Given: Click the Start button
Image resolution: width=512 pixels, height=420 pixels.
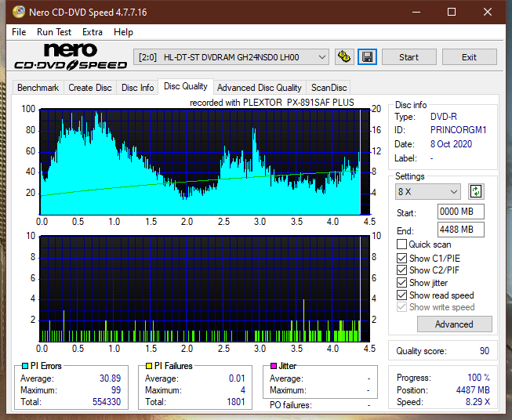Looking at the screenshot, I should [409, 57].
